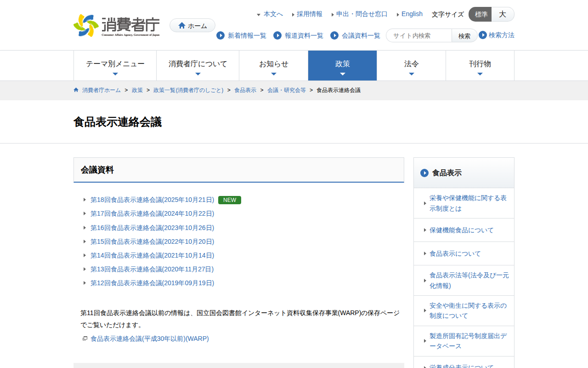Open 第15回食品表示連絡会議 (2022年10月20日)

153,241
